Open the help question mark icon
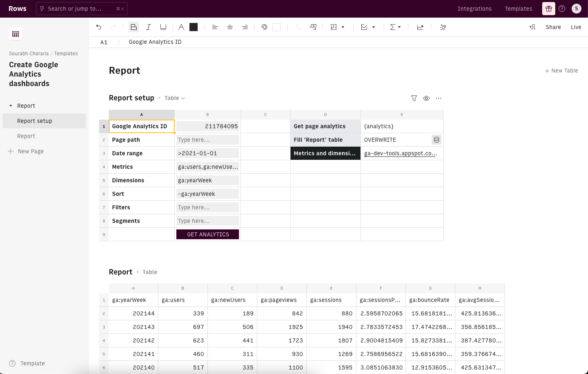 tap(562, 9)
